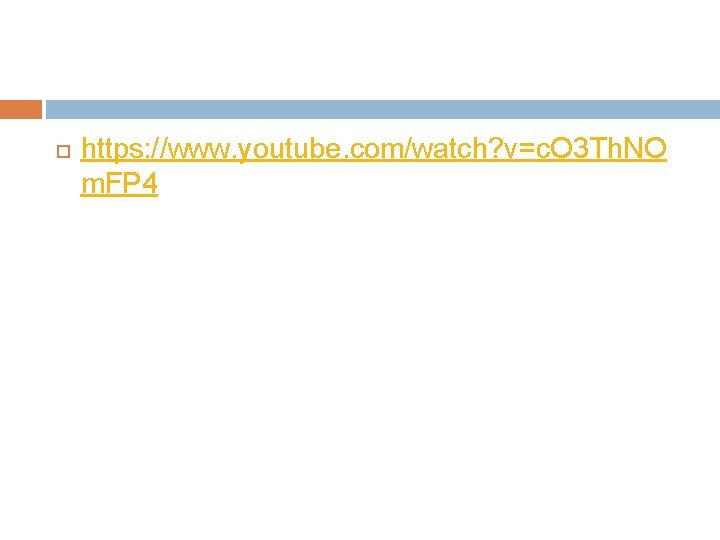Click the 'mFP4' wrapped link line
The width and height of the screenshot is (720, 540).
point(119,184)
